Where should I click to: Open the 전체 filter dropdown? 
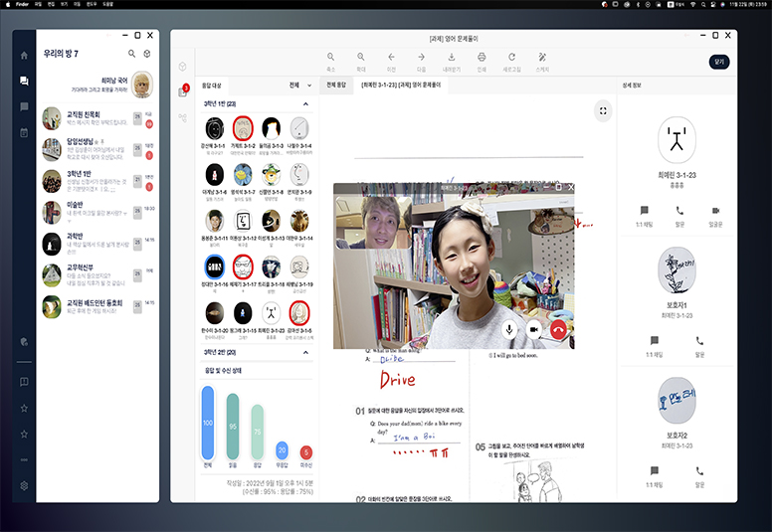(x=299, y=86)
